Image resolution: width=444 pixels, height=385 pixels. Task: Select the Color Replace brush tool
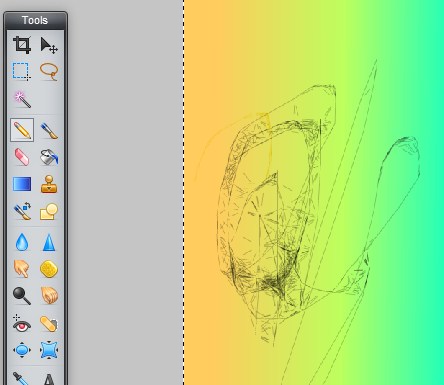point(22,211)
